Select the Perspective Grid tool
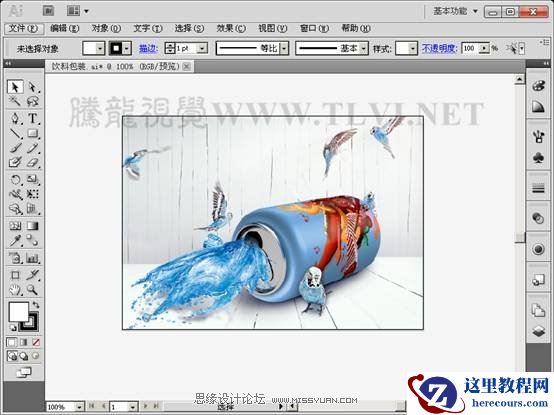This screenshot has height=415, width=554. tap(32, 209)
